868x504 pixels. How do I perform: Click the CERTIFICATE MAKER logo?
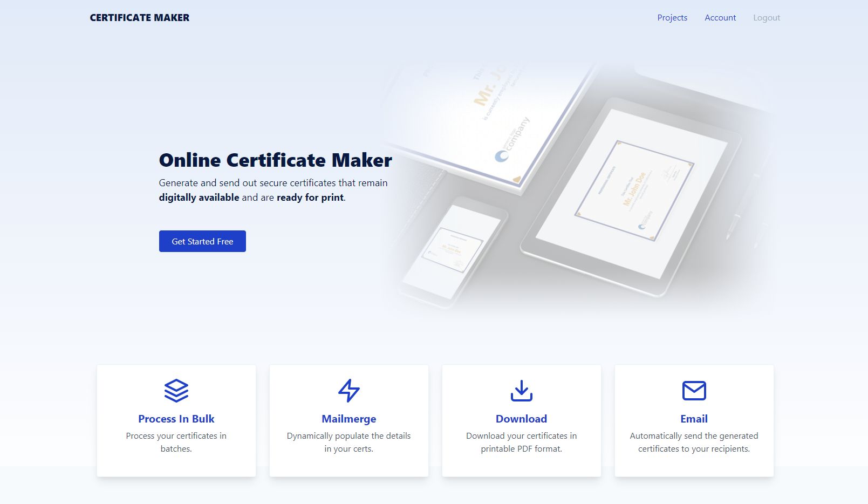click(139, 17)
